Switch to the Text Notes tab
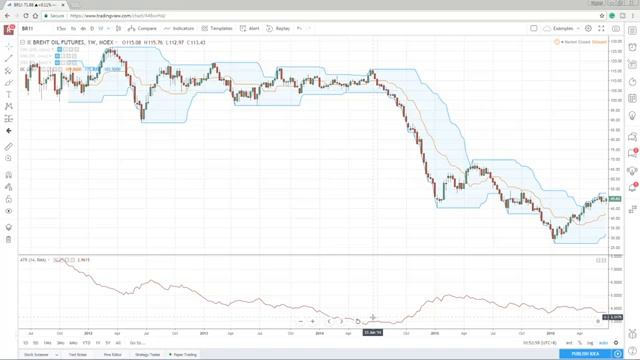 tap(78, 355)
